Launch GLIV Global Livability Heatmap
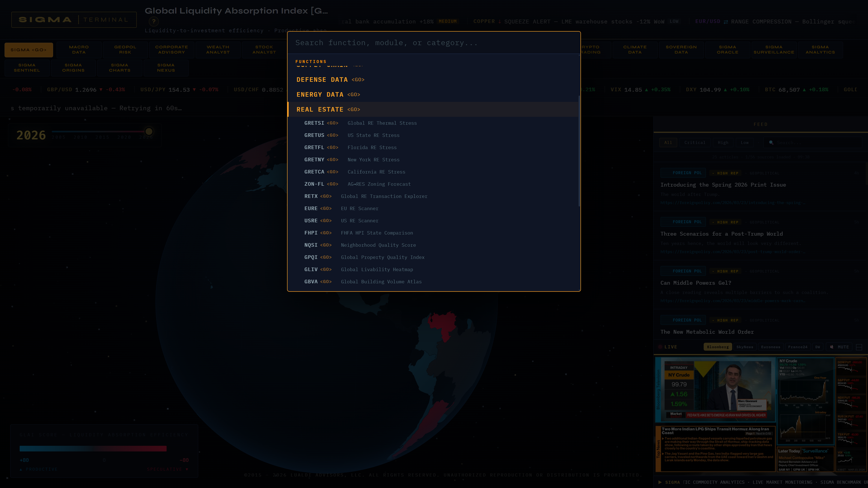 (x=433, y=270)
